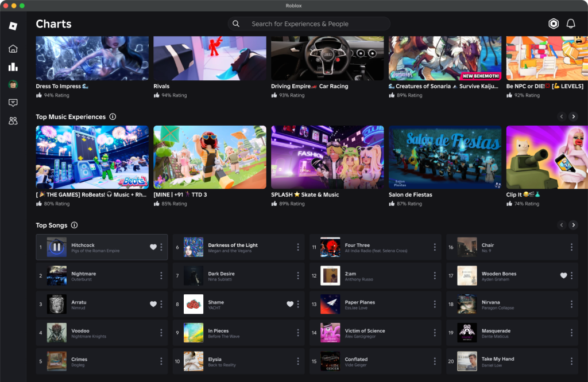The image size is (588, 382).
Task: Open more options for Take My Hand
Action: point(571,361)
